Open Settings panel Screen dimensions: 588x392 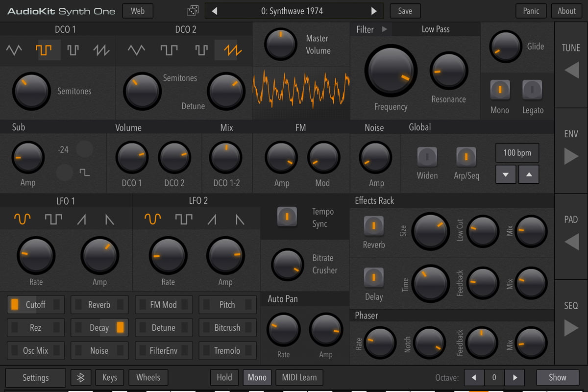[x=36, y=377]
